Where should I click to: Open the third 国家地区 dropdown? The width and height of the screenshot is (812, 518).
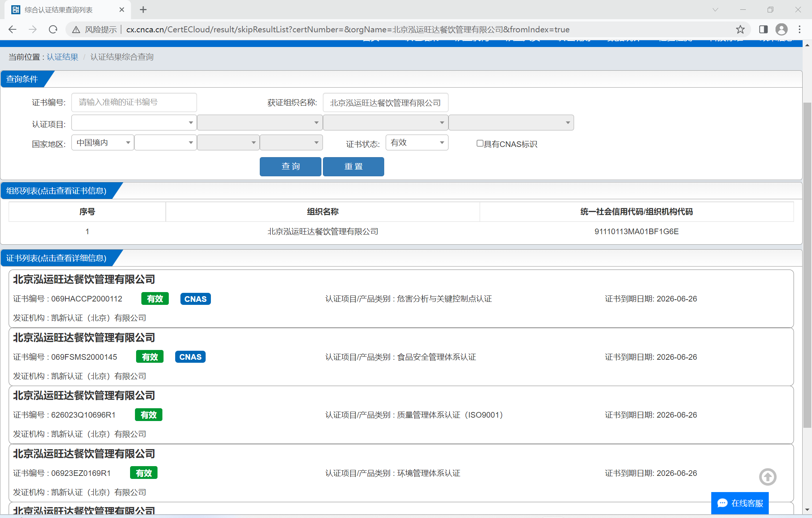pos(228,142)
